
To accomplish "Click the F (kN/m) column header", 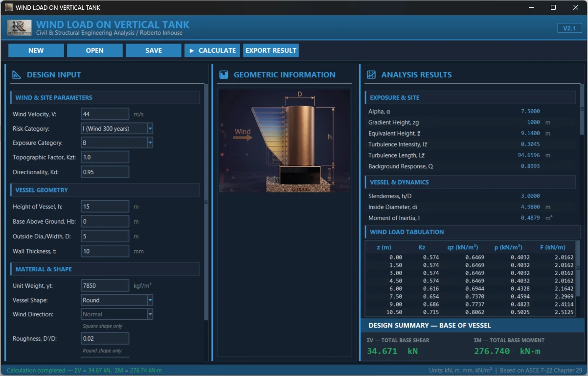I will (553, 247).
